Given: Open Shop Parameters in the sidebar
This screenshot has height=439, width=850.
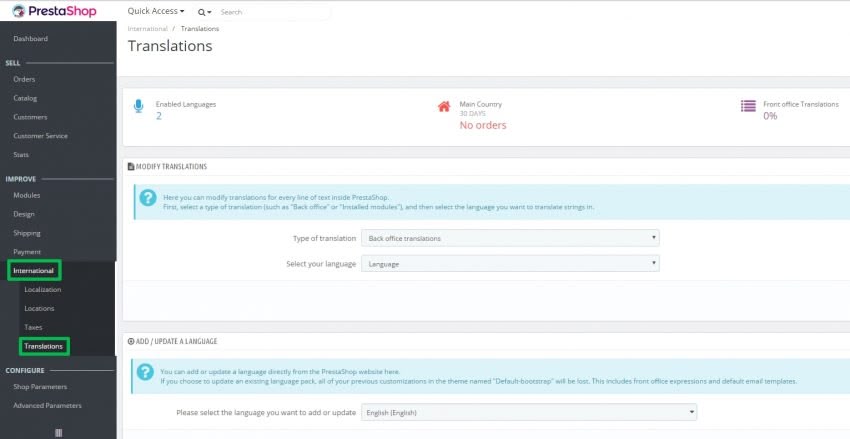Looking at the screenshot, I should pyautogui.click(x=40, y=387).
